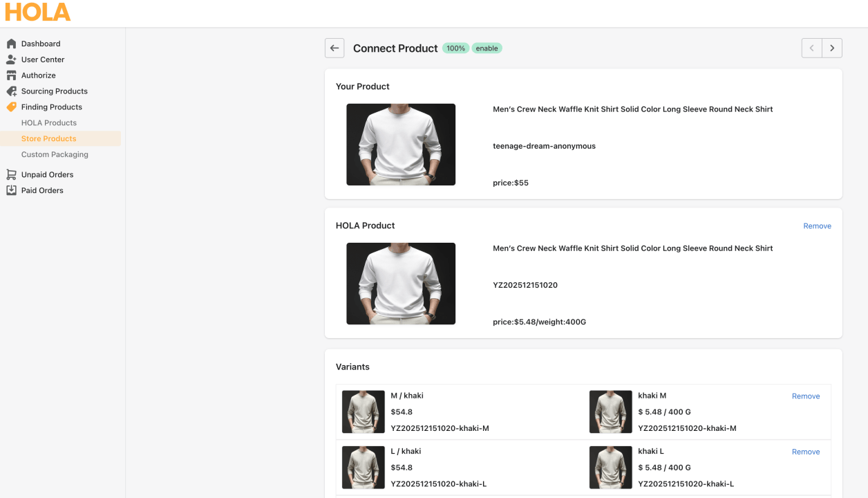Select Store Products in sidebar
The width and height of the screenshot is (868, 498).
click(x=49, y=139)
